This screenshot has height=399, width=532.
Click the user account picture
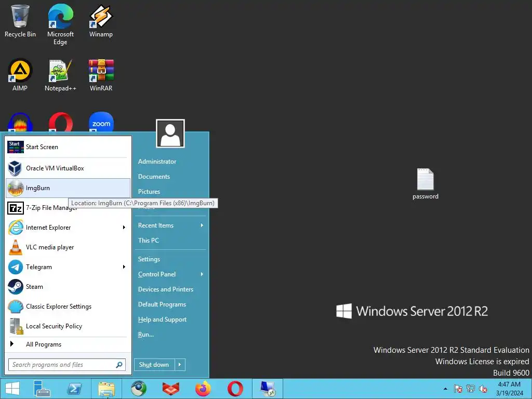tap(170, 134)
